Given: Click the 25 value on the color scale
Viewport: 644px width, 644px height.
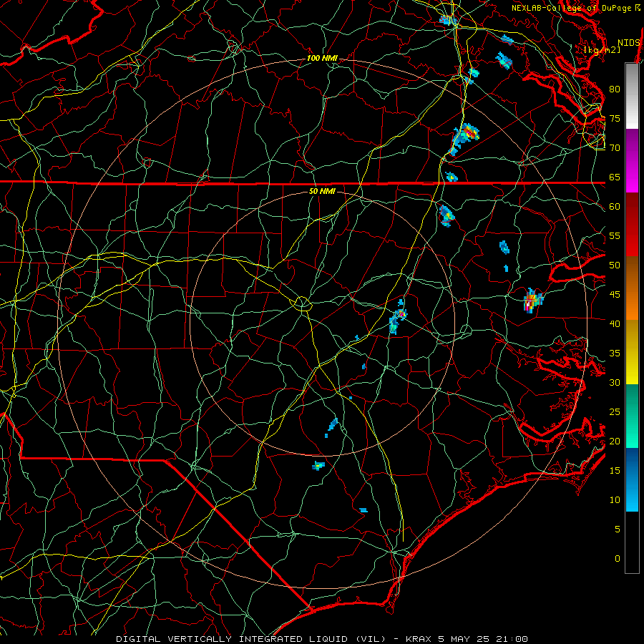Looking at the screenshot, I should (615, 412).
